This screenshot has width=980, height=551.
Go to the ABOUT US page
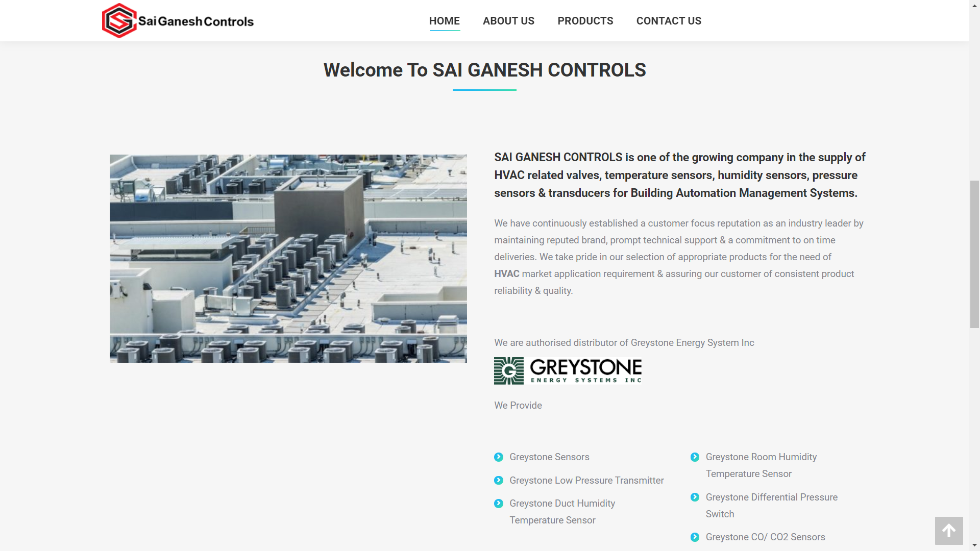coord(508,21)
